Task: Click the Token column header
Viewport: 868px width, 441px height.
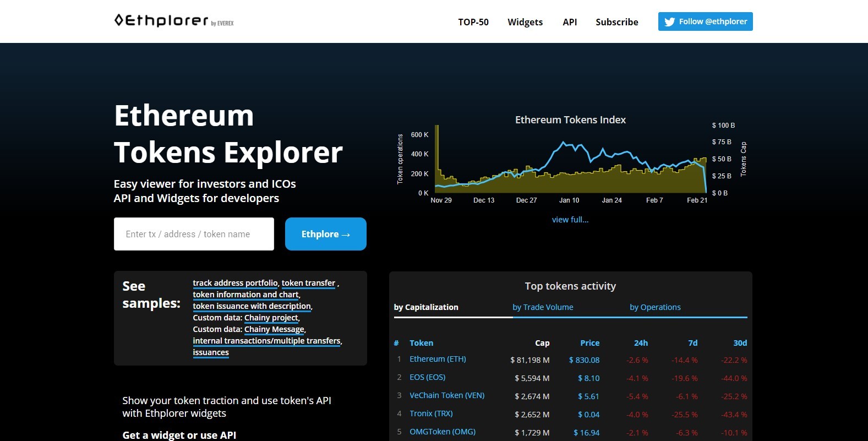Action: (421, 343)
